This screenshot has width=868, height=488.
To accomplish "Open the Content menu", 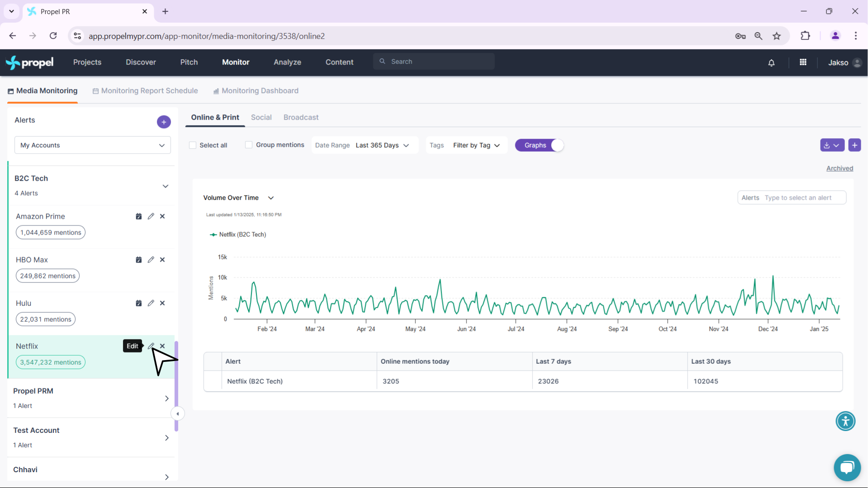I will (x=339, y=62).
